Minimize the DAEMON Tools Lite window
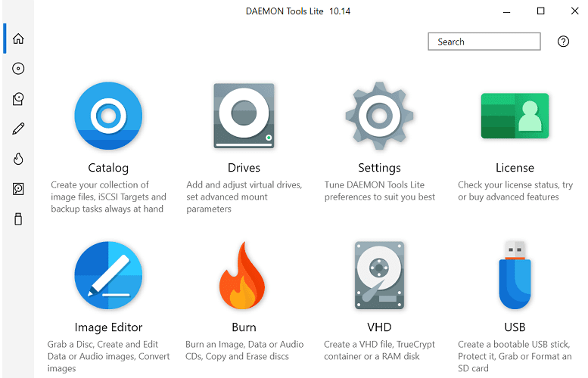Image resolution: width=588 pixels, height=378 pixels. 506,11
